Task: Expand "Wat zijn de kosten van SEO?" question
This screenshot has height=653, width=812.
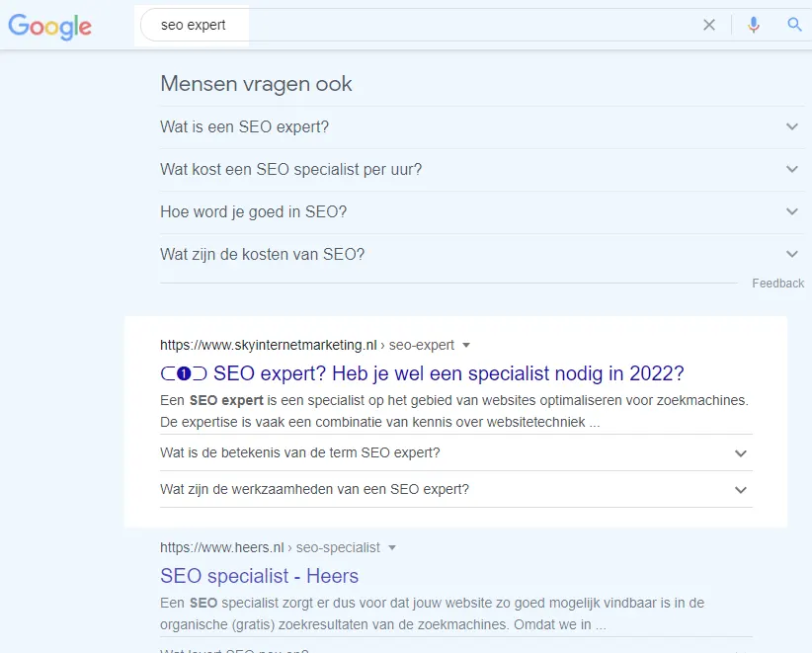Action: (482, 254)
